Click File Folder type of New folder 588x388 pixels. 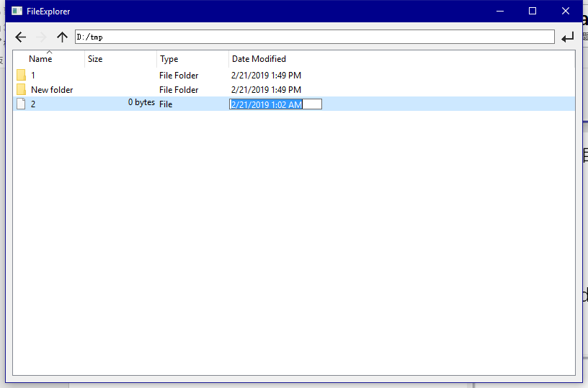(179, 90)
